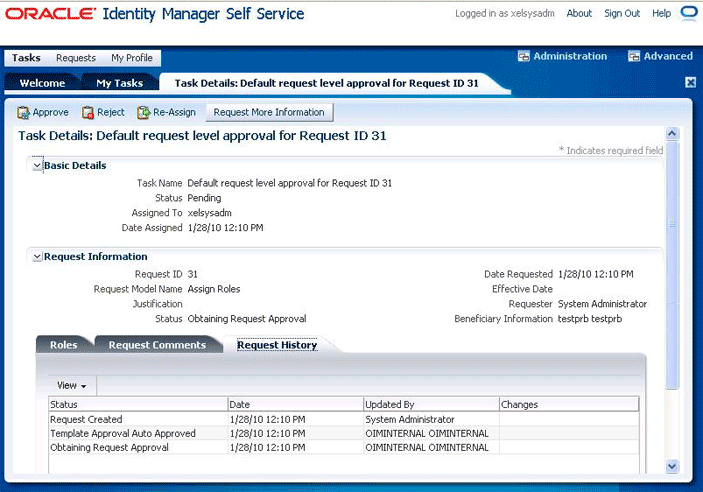
Task: Click the Logged in as xelsysadm text
Action: (x=505, y=13)
